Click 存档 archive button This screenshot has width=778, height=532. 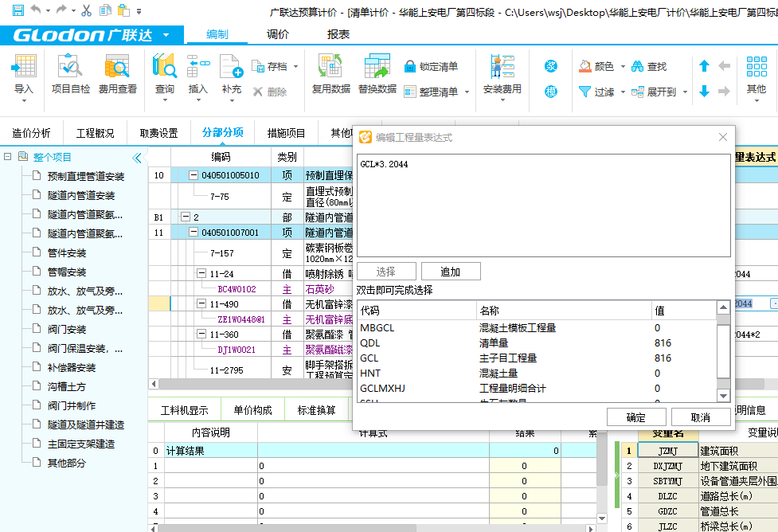(x=269, y=67)
